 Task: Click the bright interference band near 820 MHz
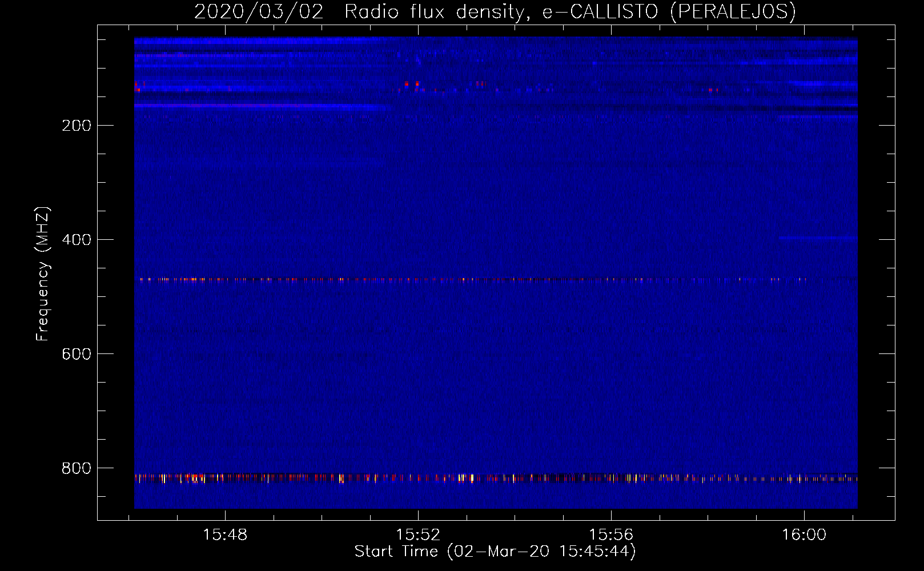496,478
